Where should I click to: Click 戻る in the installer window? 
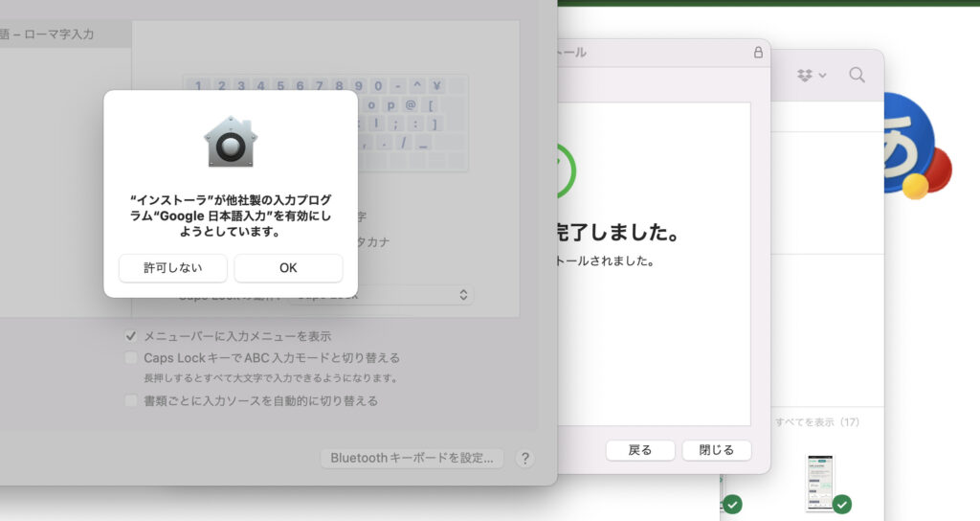640,450
